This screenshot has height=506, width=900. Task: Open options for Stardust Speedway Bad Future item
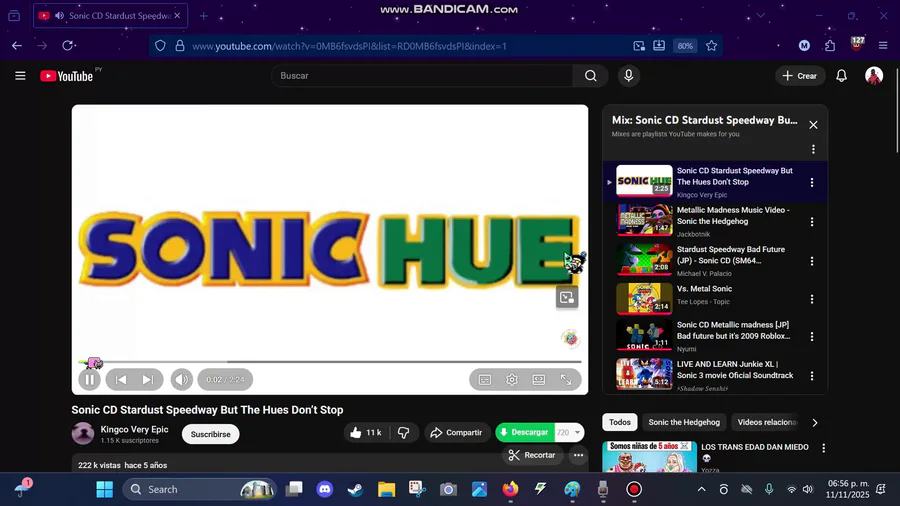coord(812,261)
